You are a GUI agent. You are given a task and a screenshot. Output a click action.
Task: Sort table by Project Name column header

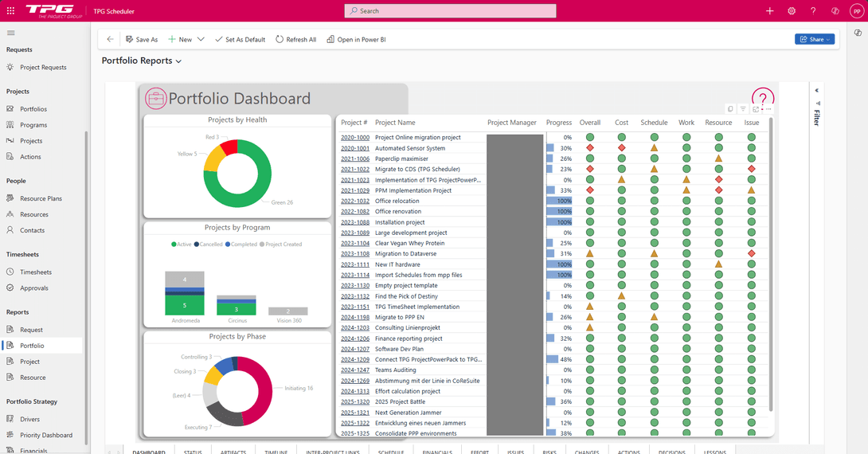pyautogui.click(x=395, y=123)
